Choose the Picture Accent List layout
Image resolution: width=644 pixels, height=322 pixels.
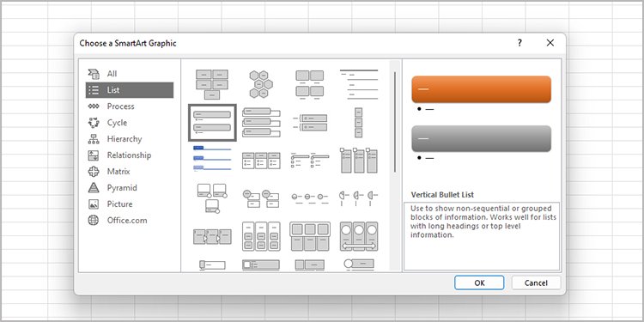pyautogui.click(x=359, y=161)
